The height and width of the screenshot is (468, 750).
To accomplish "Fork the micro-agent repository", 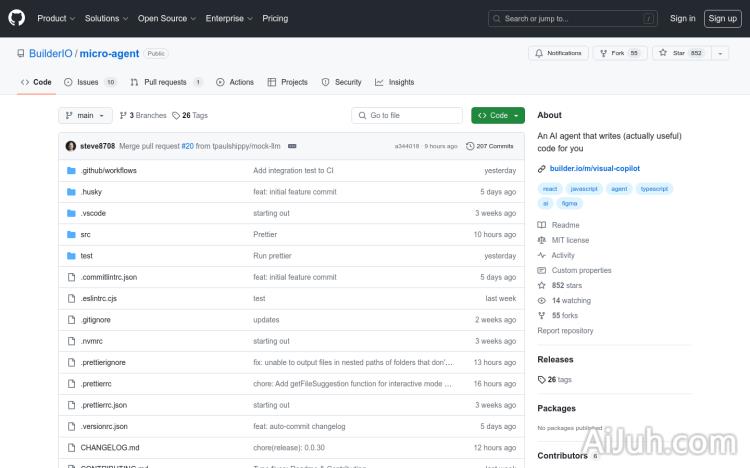I will click(x=619, y=53).
